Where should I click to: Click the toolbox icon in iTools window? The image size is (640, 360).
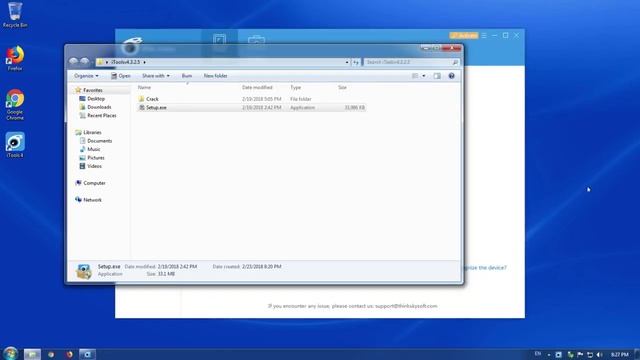coord(256,40)
